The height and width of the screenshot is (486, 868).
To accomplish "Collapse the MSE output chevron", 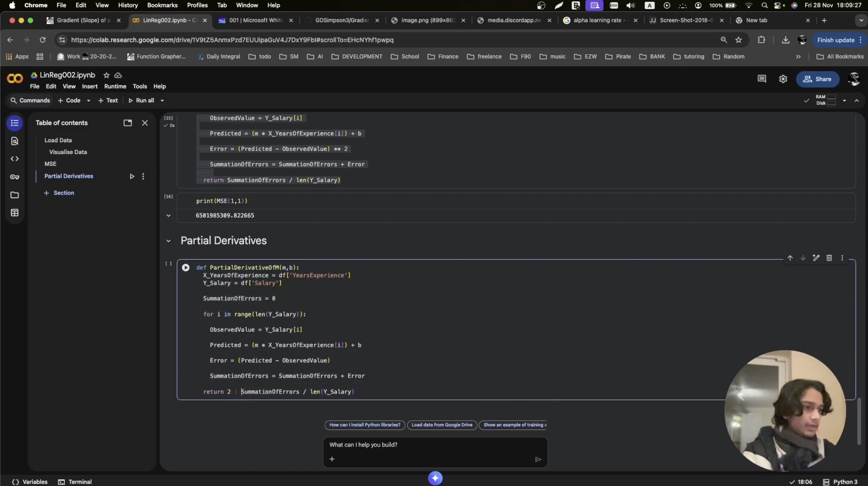I will (x=168, y=216).
